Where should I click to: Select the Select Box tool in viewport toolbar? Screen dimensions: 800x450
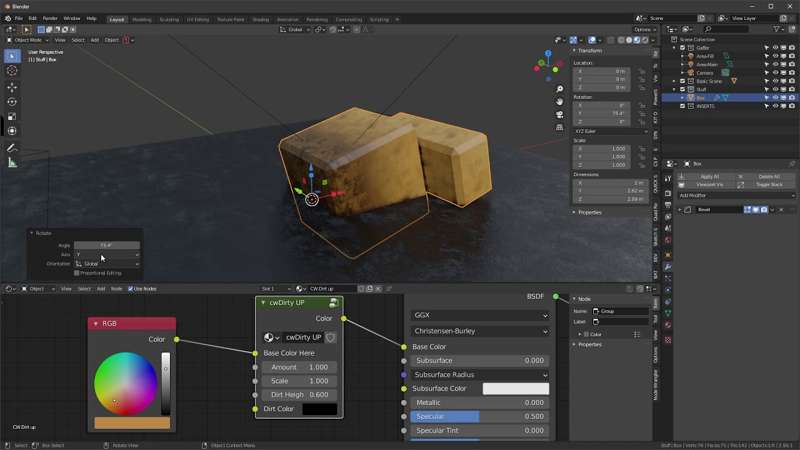pos(12,56)
